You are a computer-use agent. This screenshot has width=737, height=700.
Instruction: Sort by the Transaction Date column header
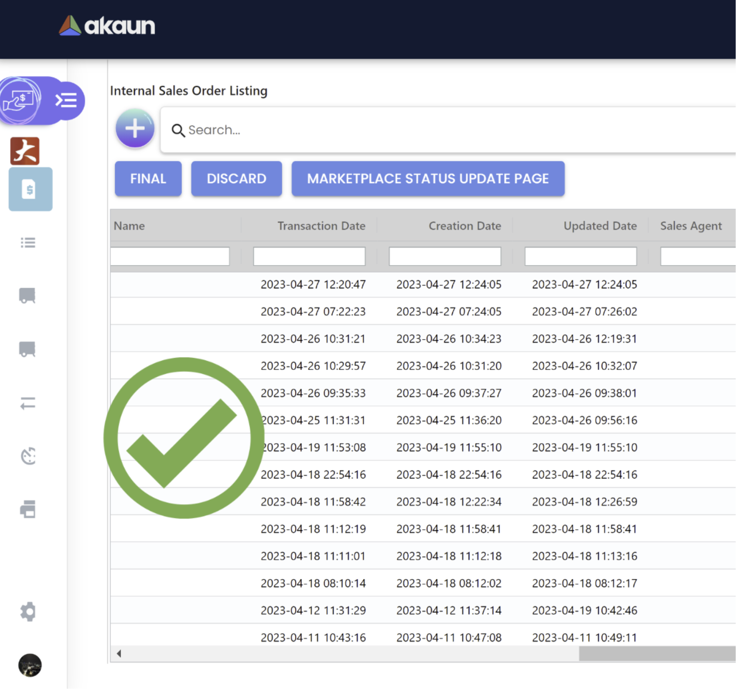click(321, 226)
